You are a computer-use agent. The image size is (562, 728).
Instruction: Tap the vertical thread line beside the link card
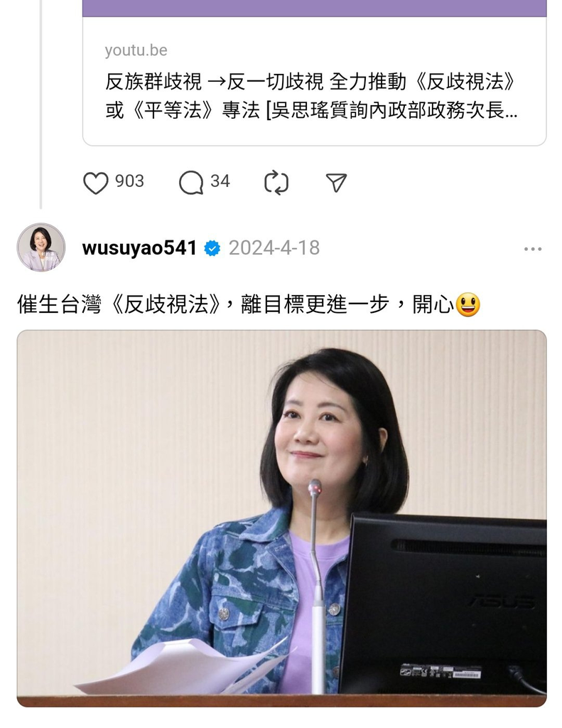pyautogui.click(x=40, y=104)
